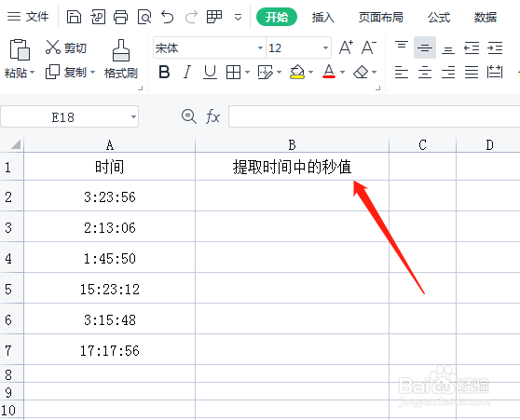The image size is (520, 420).
Task: Click the 复制 copy button
Action: click(66, 72)
